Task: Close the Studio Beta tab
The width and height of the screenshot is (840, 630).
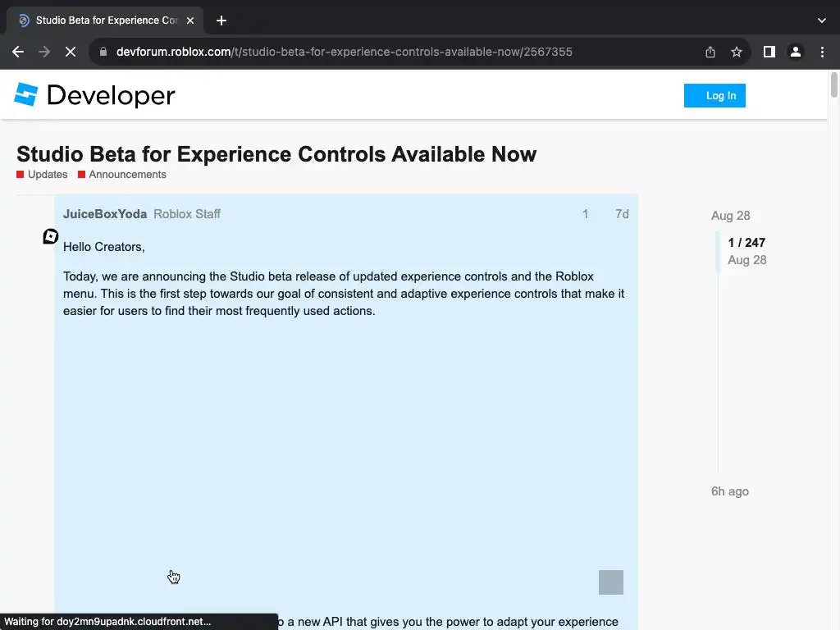Action: [x=190, y=21]
